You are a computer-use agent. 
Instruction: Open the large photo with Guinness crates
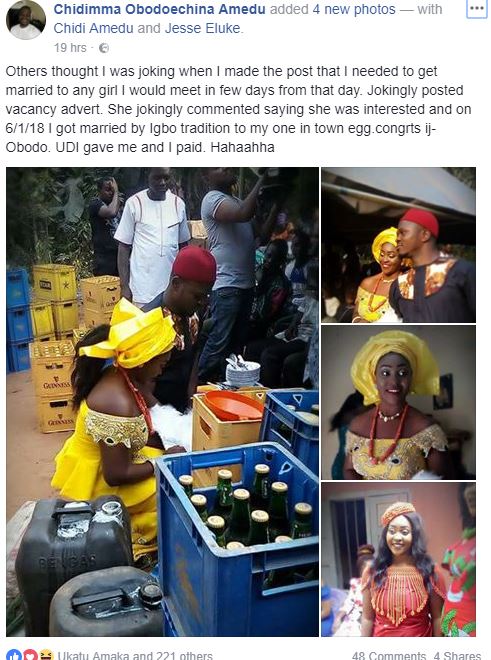click(162, 402)
